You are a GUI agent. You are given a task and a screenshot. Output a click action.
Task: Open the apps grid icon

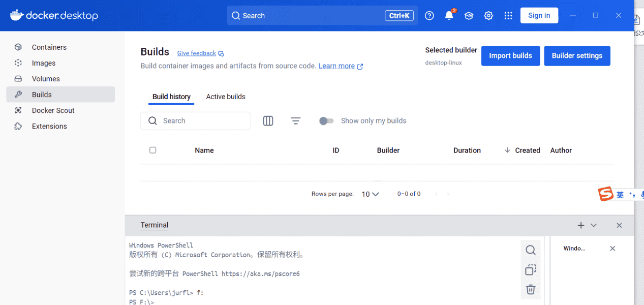508,16
